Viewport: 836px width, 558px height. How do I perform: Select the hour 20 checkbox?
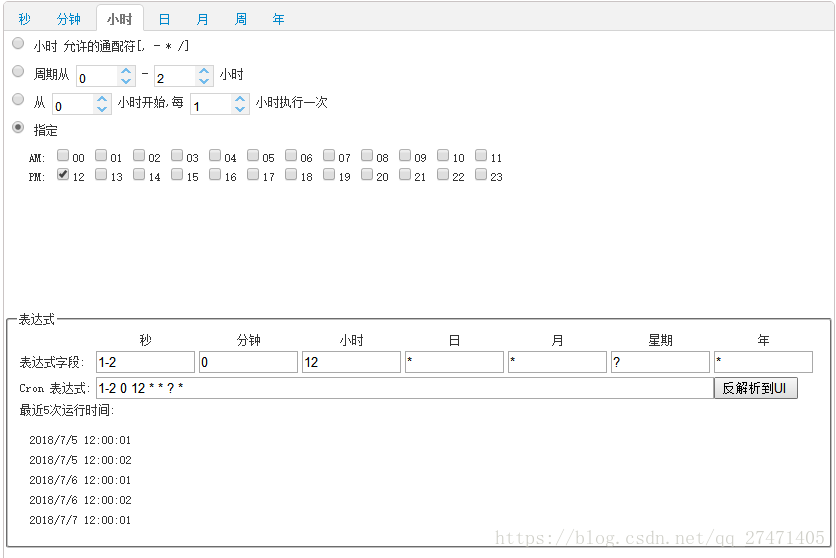pyautogui.click(x=367, y=174)
